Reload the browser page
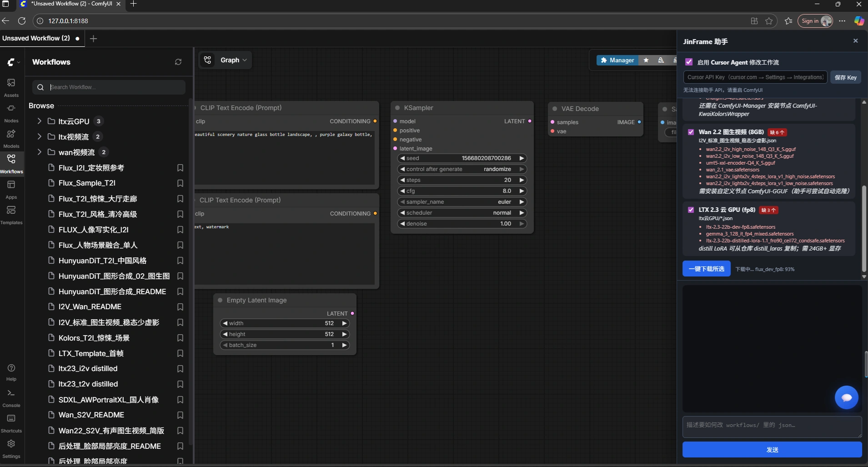 pos(21,21)
